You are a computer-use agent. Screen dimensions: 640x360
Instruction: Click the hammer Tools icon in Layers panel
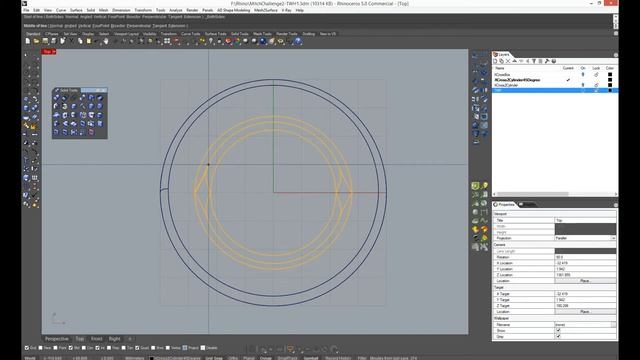pyautogui.click(x=547, y=61)
